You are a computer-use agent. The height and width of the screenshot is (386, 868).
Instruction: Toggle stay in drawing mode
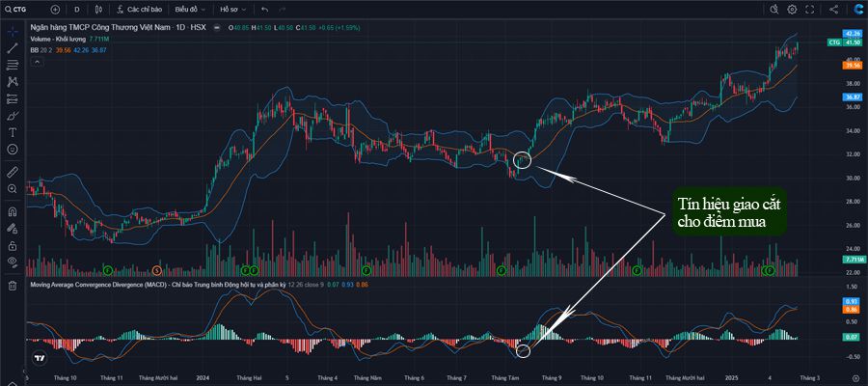tap(13, 228)
